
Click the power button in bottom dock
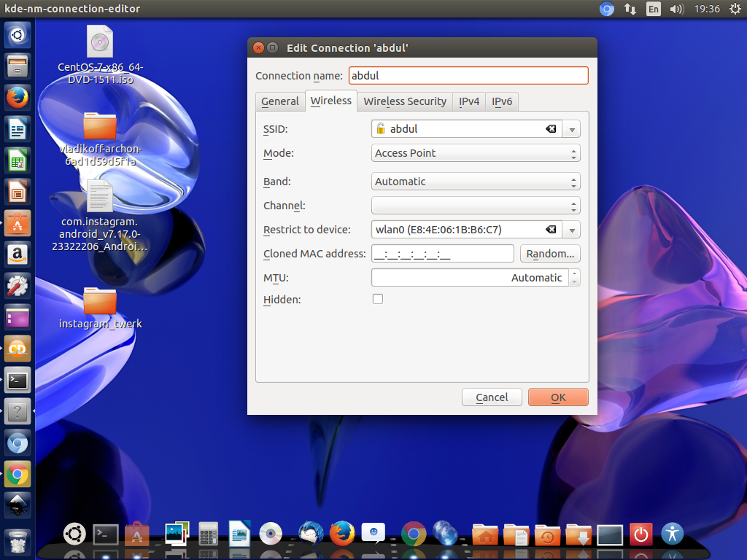[640, 534]
